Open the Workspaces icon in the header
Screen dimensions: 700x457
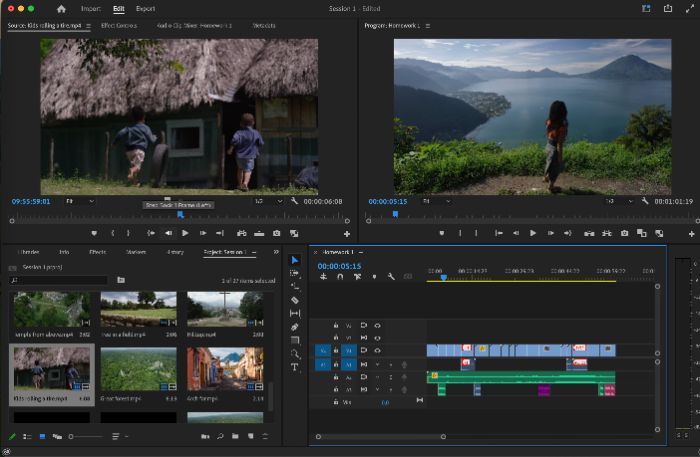[646, 8]
